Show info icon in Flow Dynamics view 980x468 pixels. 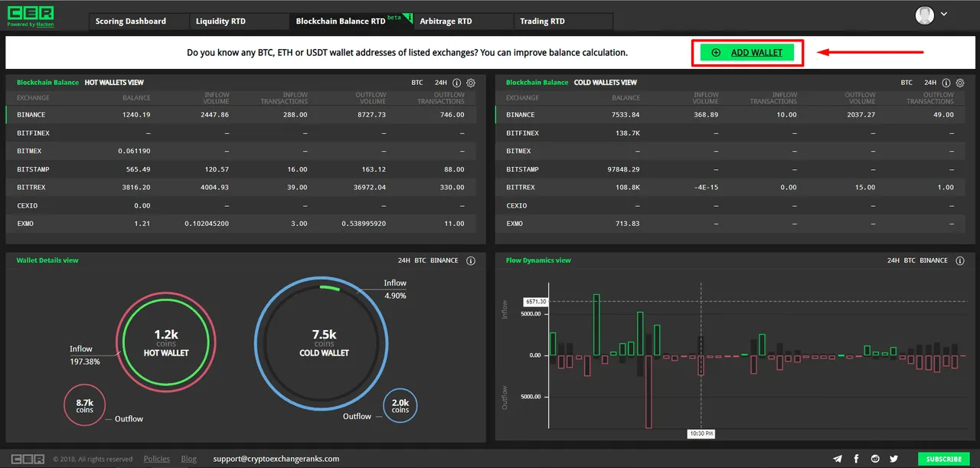(x=960, y=260)
